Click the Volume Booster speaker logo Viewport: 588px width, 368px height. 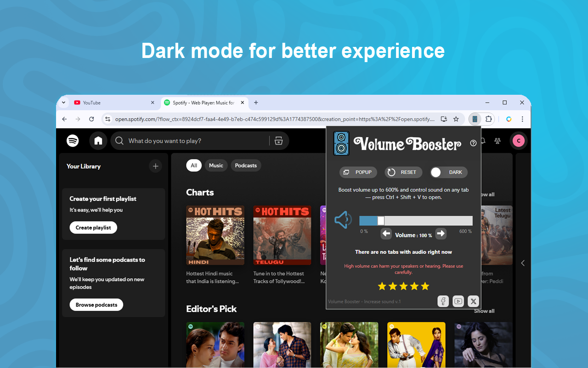(341, 144)
